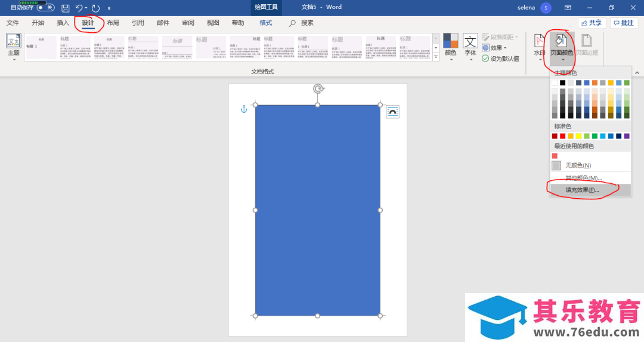Click 设为默认值 set as default
Screen dimensions: 644x342
tap(500, 58)
